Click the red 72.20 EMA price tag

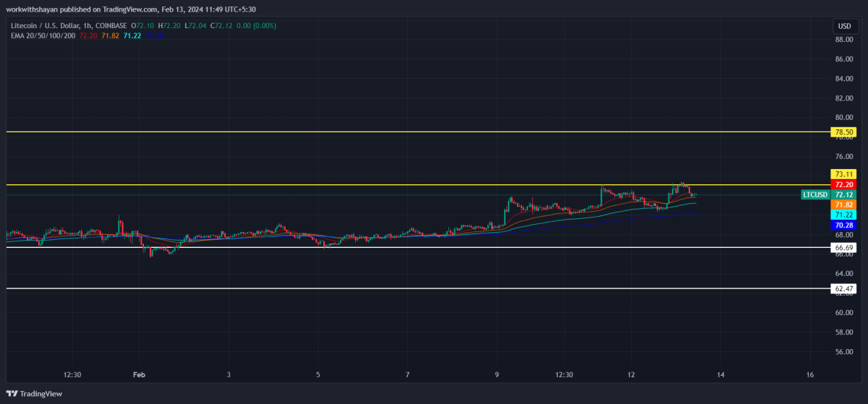tap(845, 185)
